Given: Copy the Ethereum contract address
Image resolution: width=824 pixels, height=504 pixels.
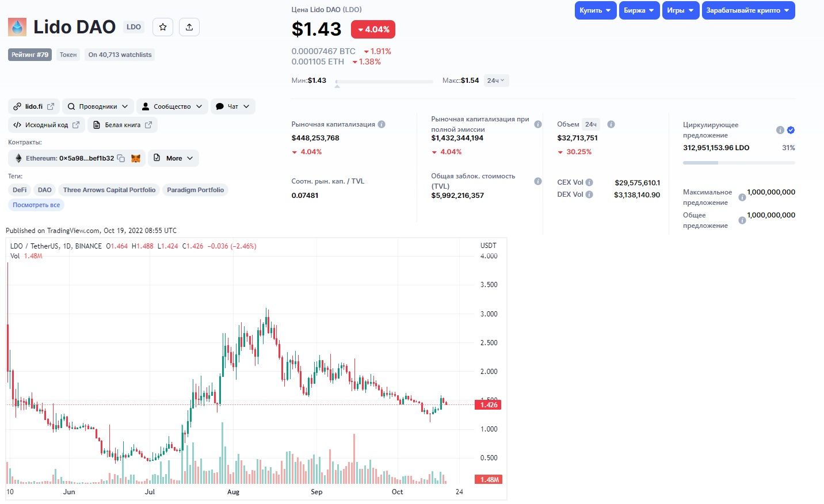Looking at the screenshot, I should (x=121, y=158).
